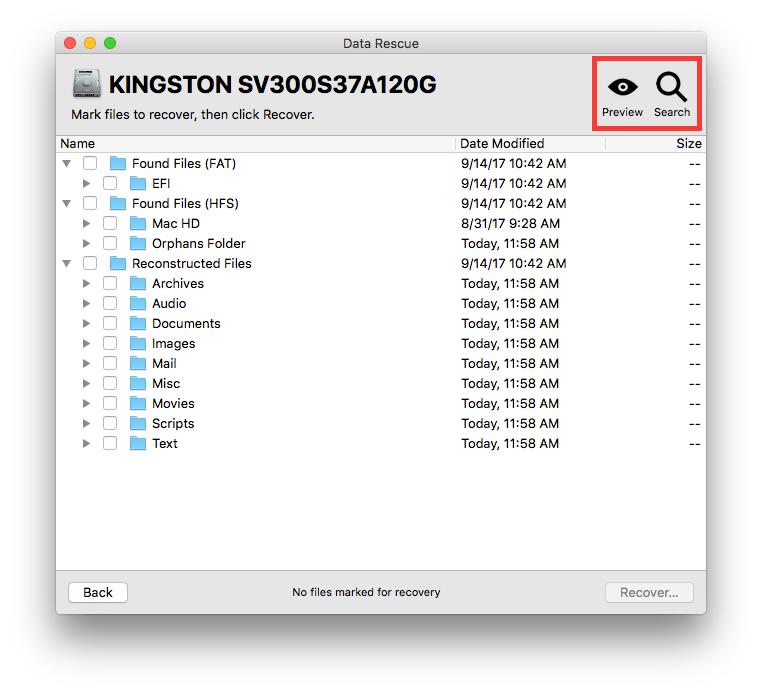Check the Mac HD checkbox
Viewport: 762px width, 694px height.
[x=110, y=223]
